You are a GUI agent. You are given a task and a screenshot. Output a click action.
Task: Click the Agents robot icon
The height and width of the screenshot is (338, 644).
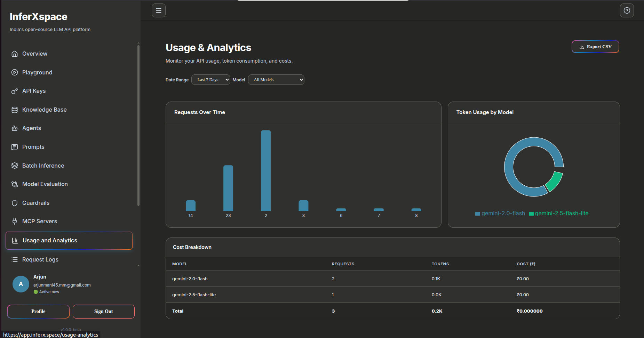pyautogui.click(x=15, y=128)
